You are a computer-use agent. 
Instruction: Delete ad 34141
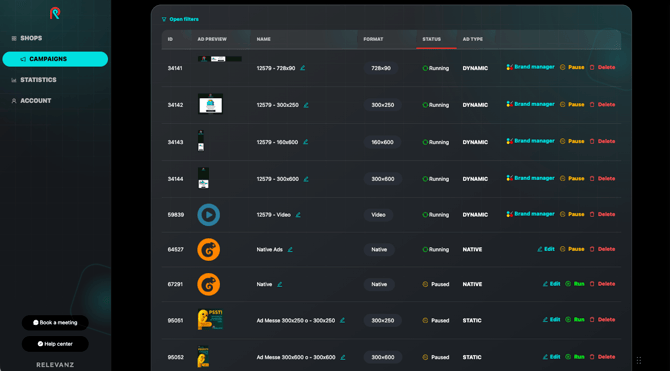[x=602, y=68]
